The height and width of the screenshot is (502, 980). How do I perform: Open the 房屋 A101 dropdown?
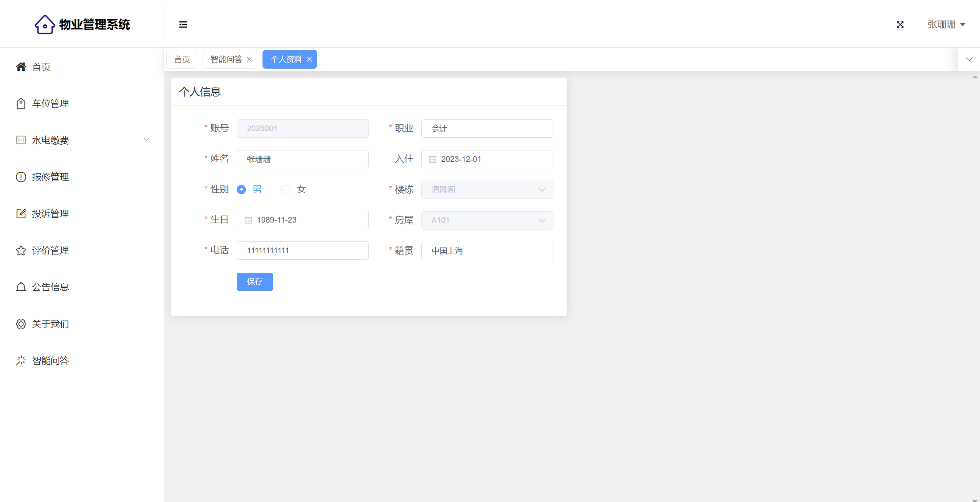[487, 220]
